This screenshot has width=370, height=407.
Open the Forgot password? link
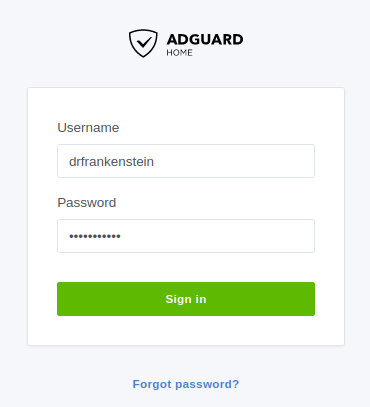click(x=186, y=384)
